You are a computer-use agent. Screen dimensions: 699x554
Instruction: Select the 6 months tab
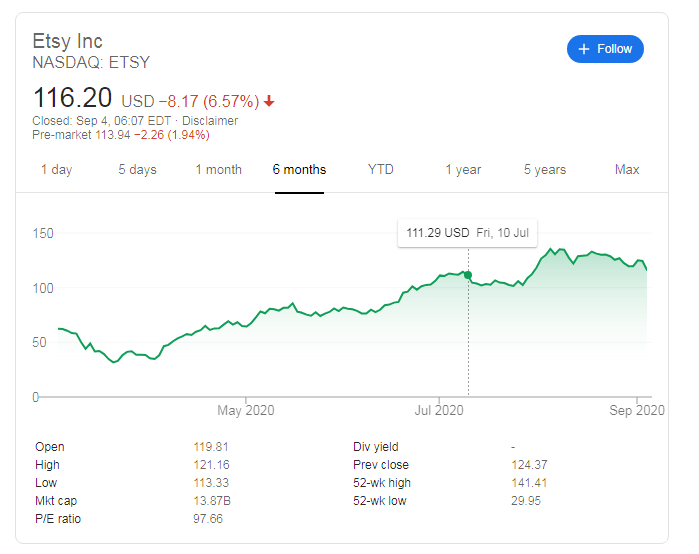click(x=299, y=170)
